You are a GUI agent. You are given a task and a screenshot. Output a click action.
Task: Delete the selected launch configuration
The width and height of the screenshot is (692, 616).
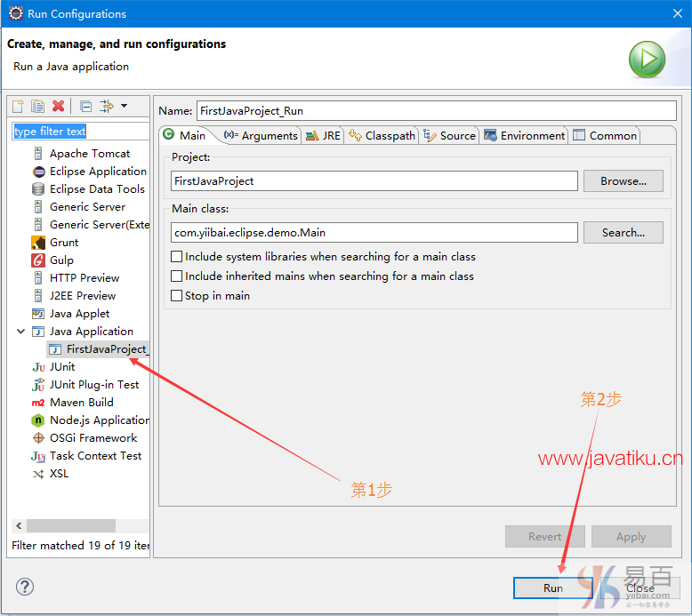(x=59, y=106)
